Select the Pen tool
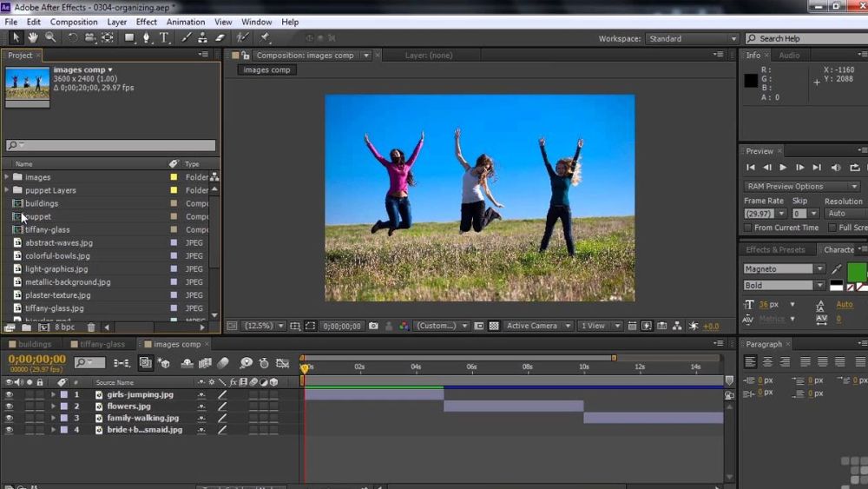Image resolution: width=868 pixels, height=489 pixels. (x=147, y=37)
